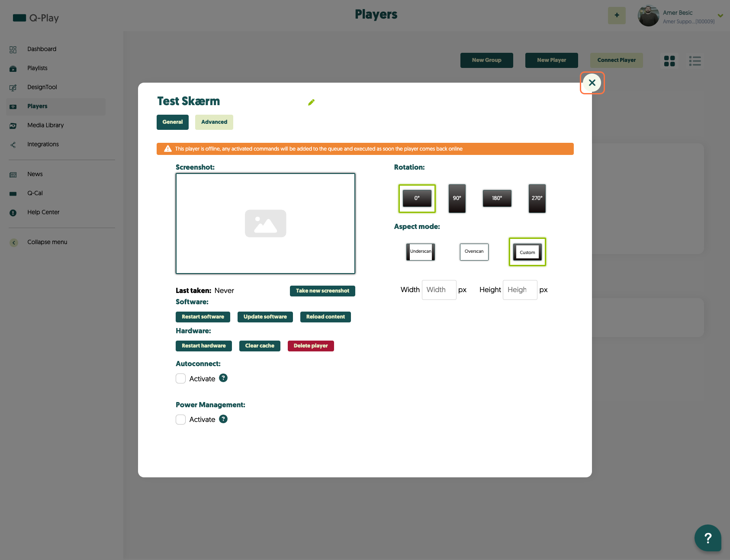Click the Players icon in the sidebar
The image size is (730, 560).
pos(13,106)
